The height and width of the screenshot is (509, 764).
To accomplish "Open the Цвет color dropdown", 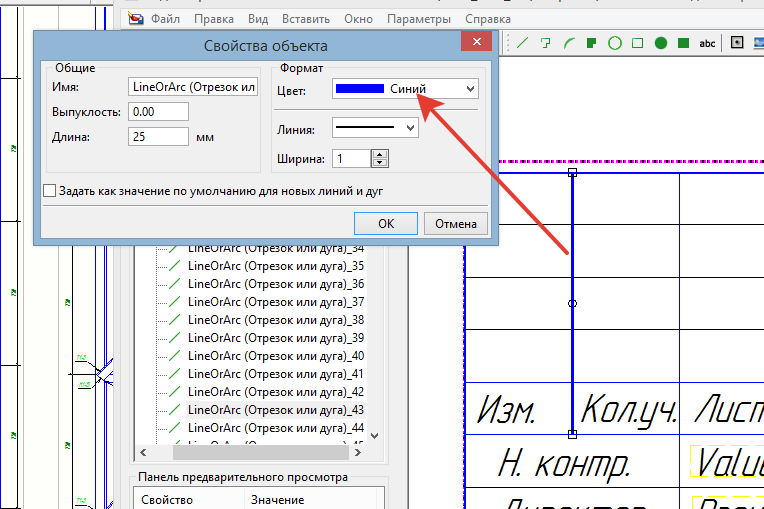I will click(470, 89).
